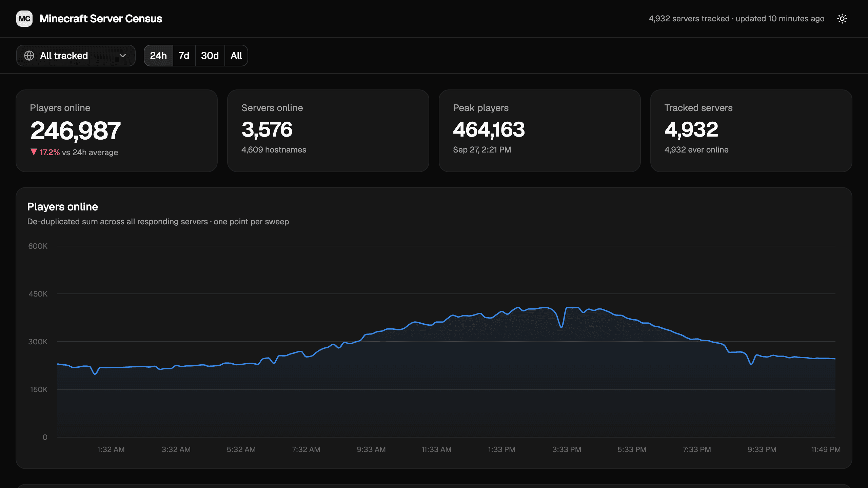
Task: Select the All time range
Action: 236,56
